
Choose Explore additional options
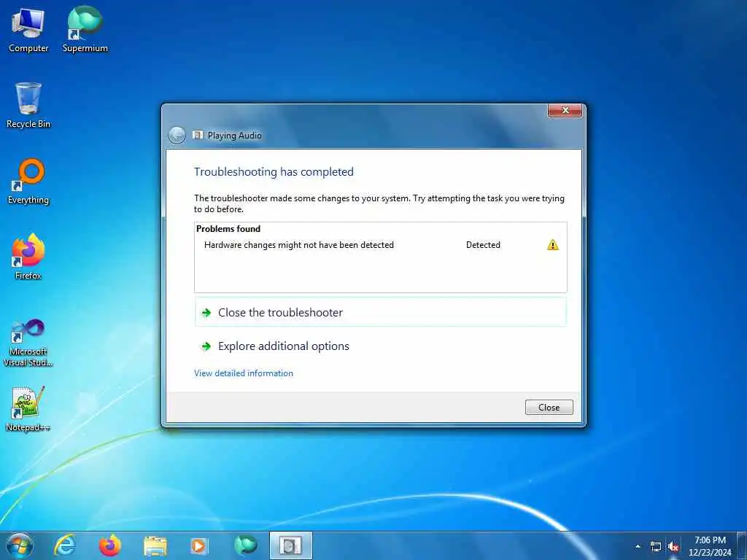381,346
